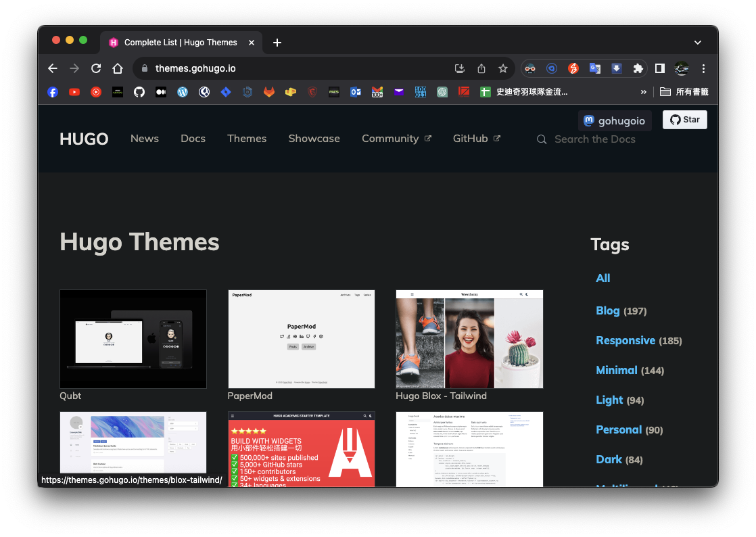The image size is (756, 537).
Task: Click the site lock icon in address bar
Action: (144, 68)
